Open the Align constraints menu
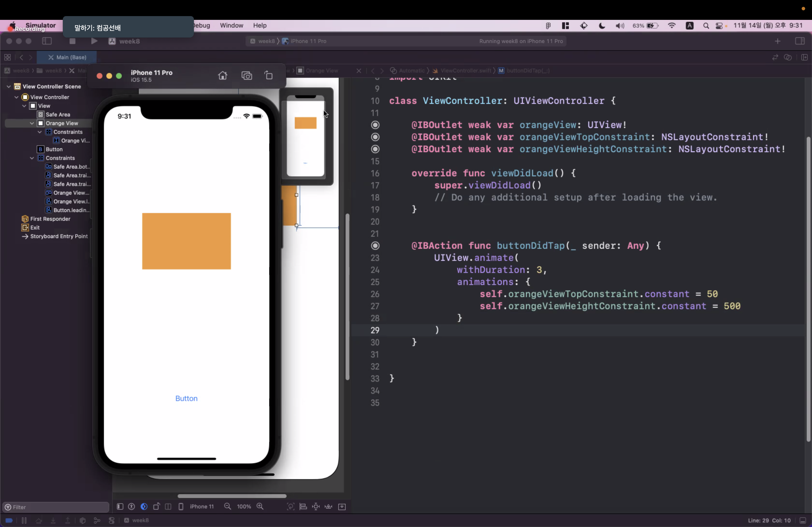The width and height of the screenshot is (812, 527). (303, 507)
